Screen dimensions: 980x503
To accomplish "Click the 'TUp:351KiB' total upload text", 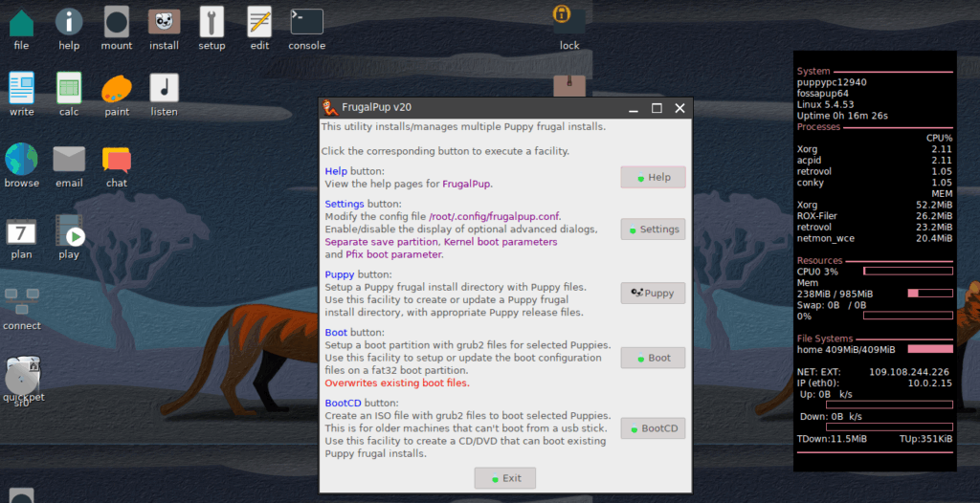I will click(x=925, y=439).
